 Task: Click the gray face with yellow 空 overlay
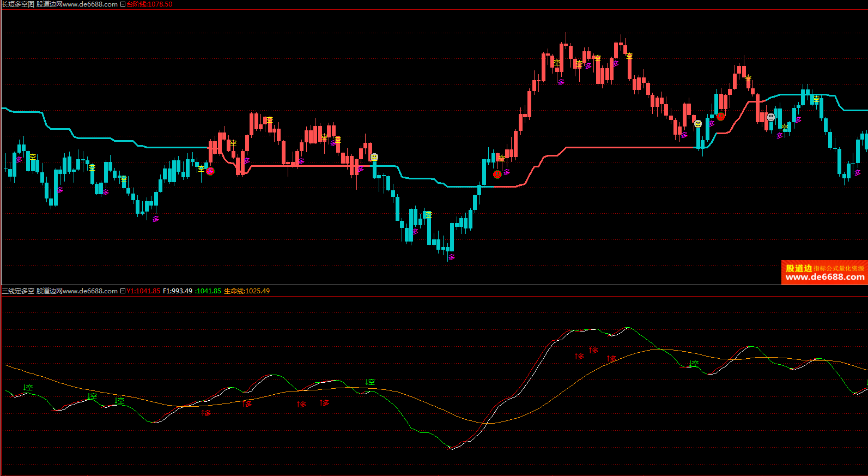[x=698, y=124]
